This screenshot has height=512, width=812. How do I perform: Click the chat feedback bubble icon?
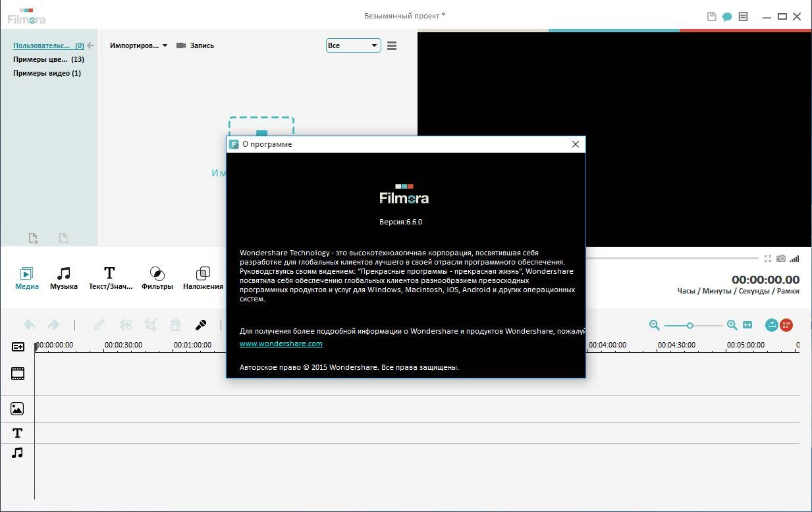pyautogui.click(x=727, y=16)
